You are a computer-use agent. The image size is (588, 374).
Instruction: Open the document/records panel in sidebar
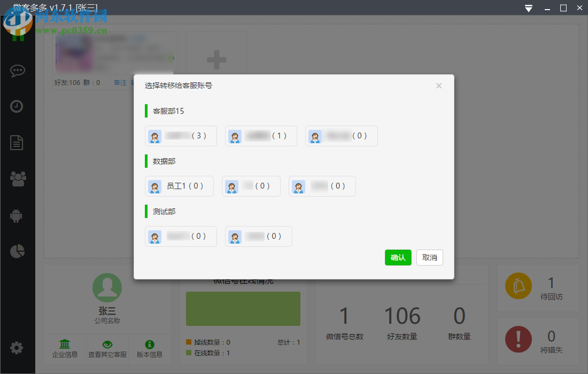[18, 142]
